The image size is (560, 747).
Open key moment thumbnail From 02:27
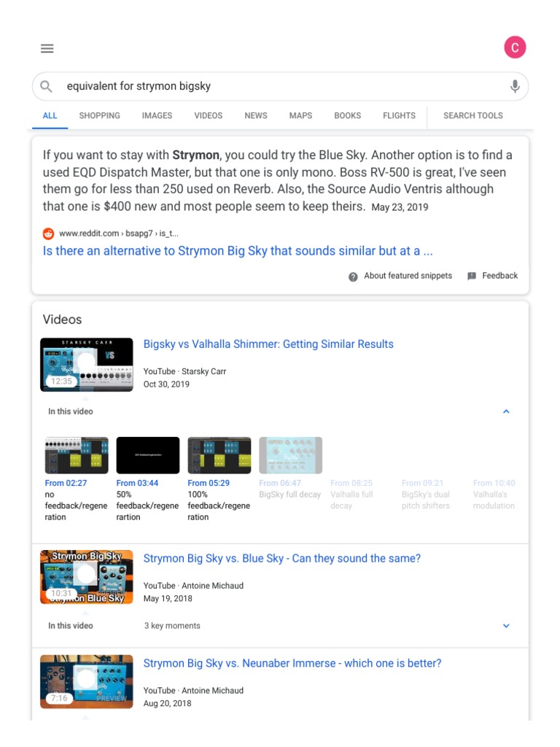click(x=77, y=455)
